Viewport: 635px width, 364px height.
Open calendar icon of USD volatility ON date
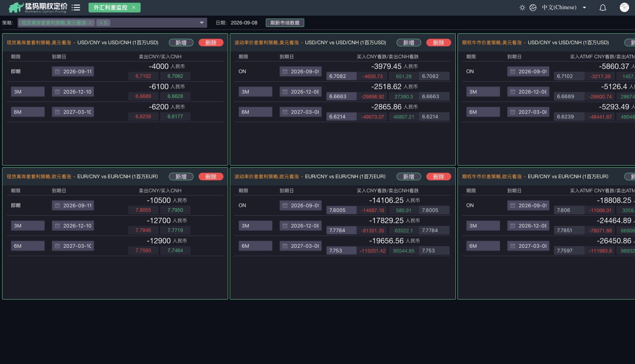pyautogui.click(x=285, y=72)
